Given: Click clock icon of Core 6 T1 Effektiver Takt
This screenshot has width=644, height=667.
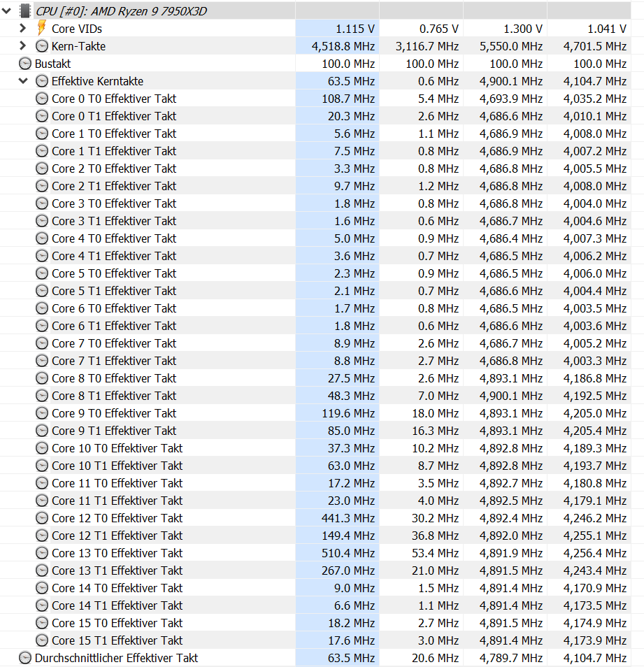Looking at the screenshot, I should pyautogui.click(x=42, y=325).
